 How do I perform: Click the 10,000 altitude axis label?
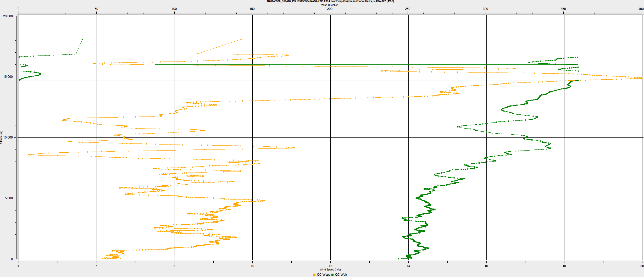[8, 137]
